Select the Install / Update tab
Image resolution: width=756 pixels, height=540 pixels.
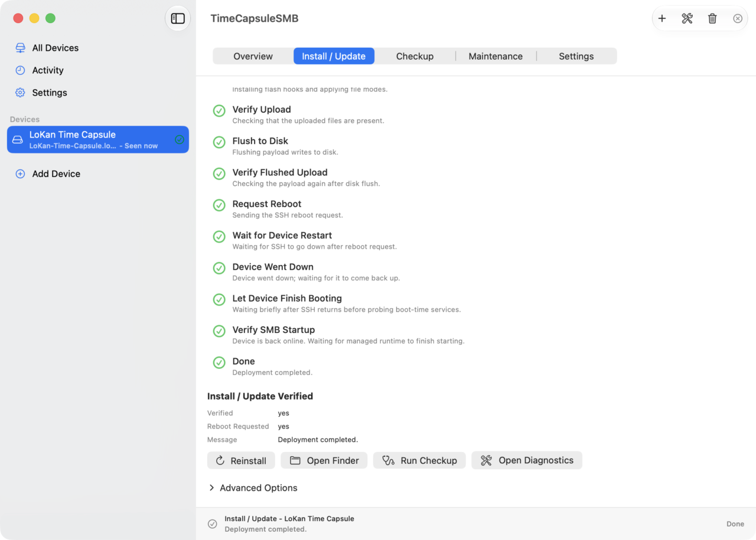[334, 56]
